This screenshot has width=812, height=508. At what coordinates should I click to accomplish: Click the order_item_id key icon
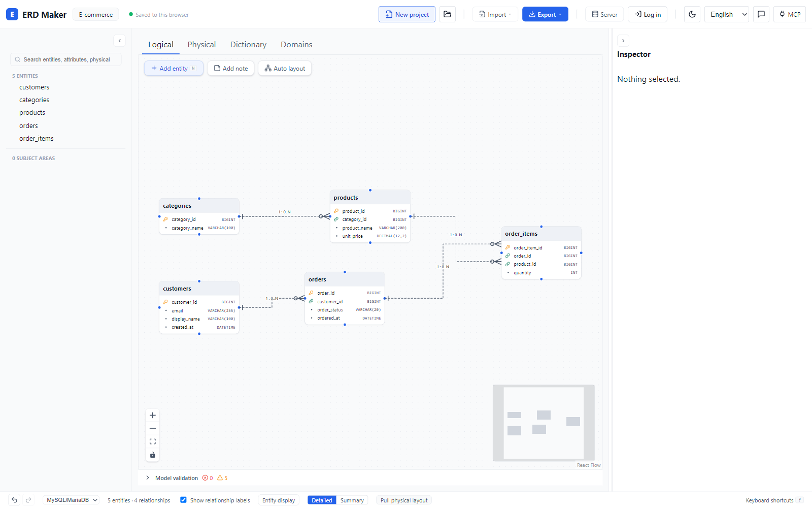[507, 248]
